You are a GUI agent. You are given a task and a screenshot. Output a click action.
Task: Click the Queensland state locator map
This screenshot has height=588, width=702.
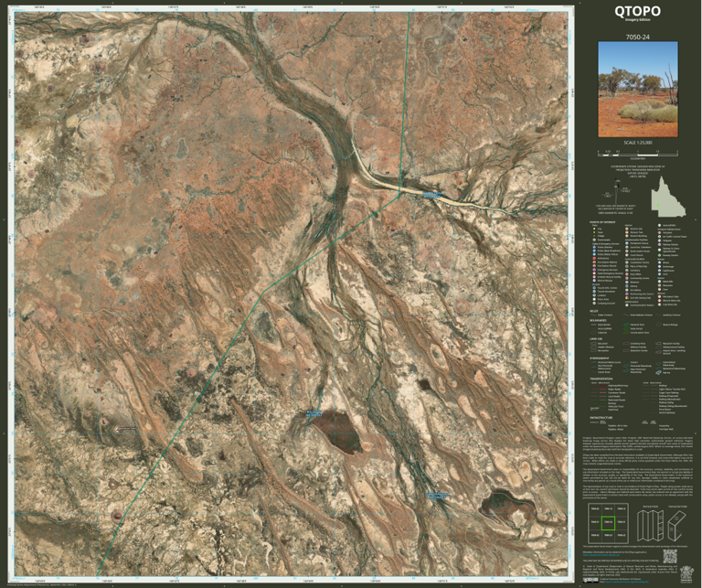(x=668, y=197)
